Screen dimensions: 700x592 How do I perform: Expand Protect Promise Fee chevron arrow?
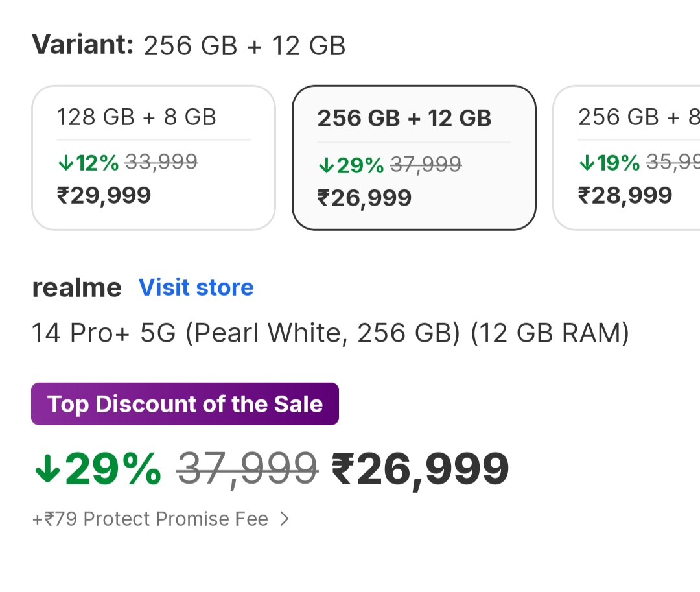click(x=284, y=519)
